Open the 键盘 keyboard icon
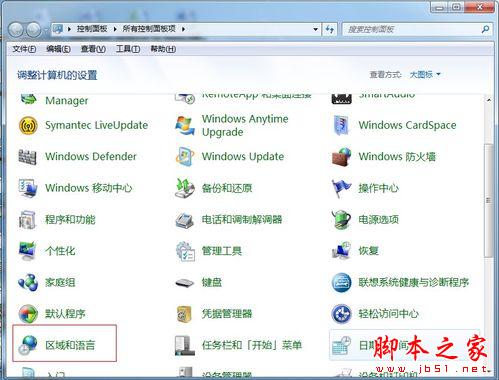Image resolution: width=499 pixels, height=380 pixels. coord(185,283)
